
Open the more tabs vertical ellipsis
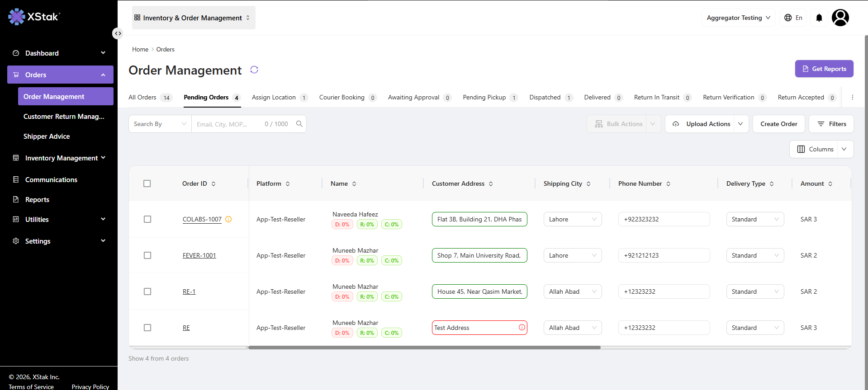pyautogui.click(x=853, y=97)
